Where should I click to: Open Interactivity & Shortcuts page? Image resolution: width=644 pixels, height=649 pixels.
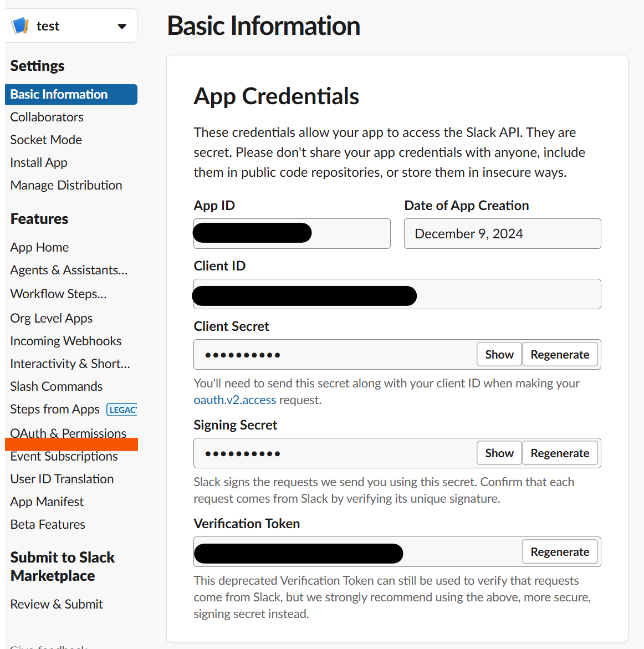pos(70,364)
